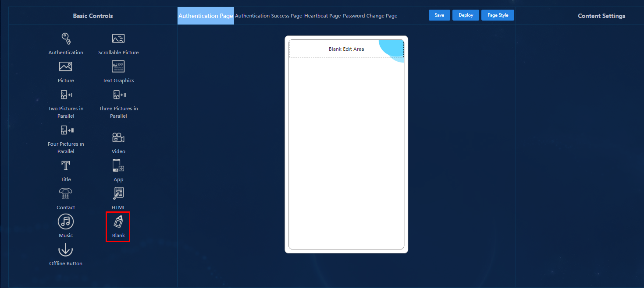Screen dimensions: 644x288
Task: Select Four Pictures in Parallel icon
Action: click(67, 130)
